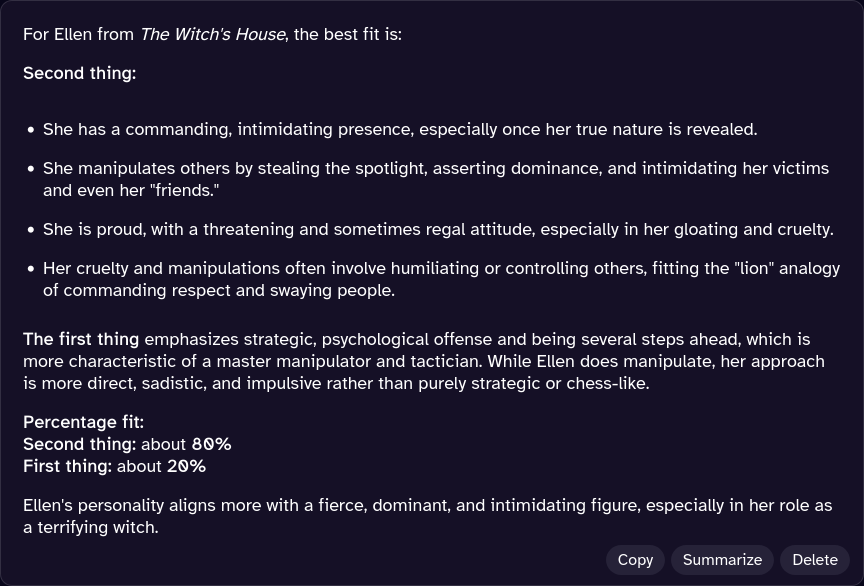Click the "Percentage fit:" heading
The height and width of the screenshot is (586, 864).
pos(83,422)
